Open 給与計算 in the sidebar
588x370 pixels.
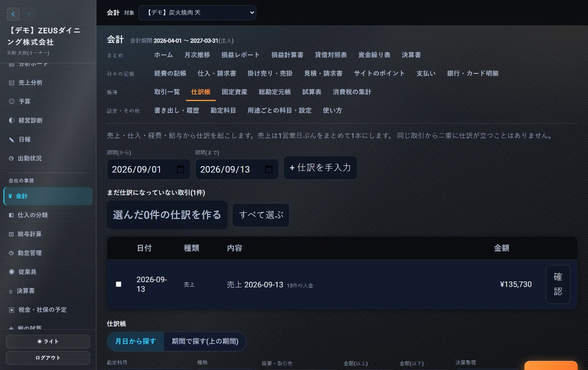pos(48,234)
